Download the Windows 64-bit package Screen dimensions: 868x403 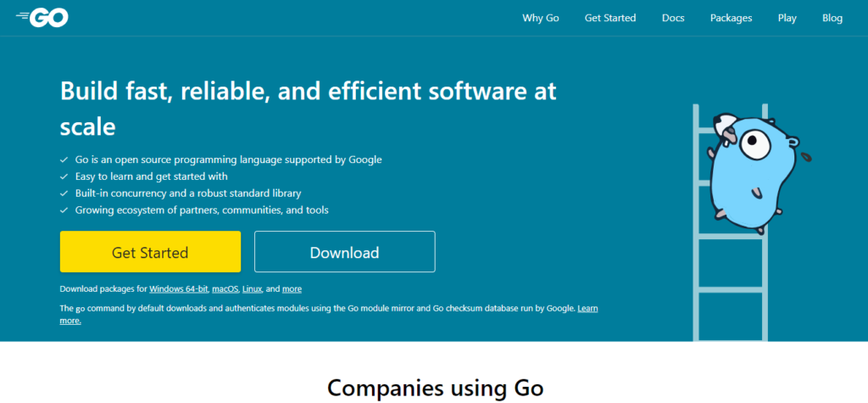coord(178,288)
